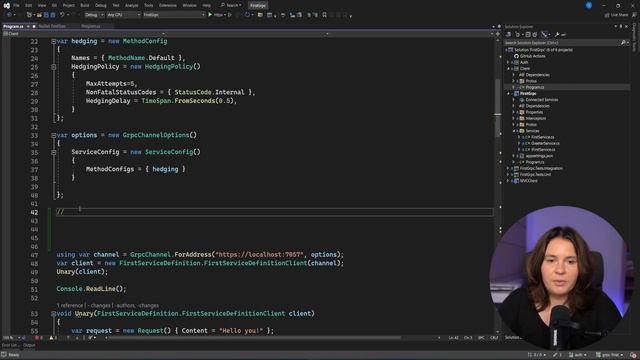Screen dimensions: 640x360
Task: Expand the Interceptors folder
Action: [x=514, y=118]
